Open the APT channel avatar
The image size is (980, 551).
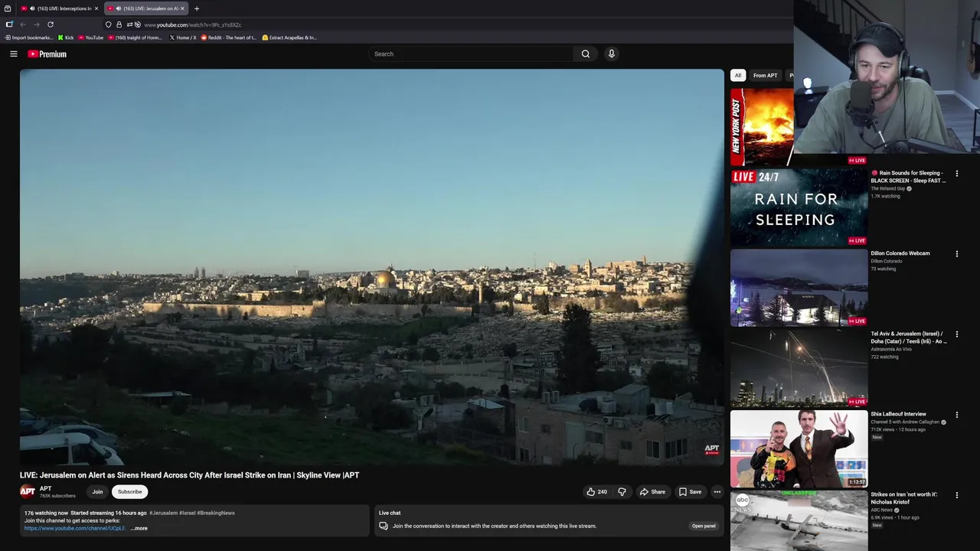(x=28, y=492)
